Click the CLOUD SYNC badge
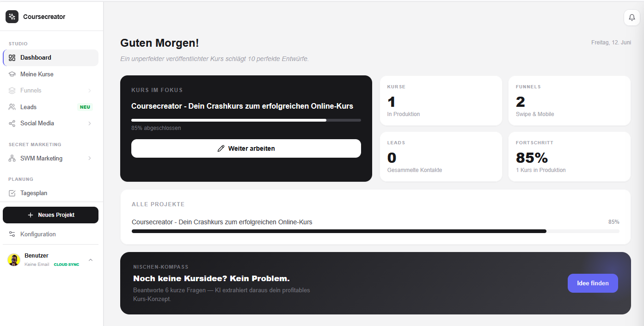644x326 pixels. [x=67, y=265]
